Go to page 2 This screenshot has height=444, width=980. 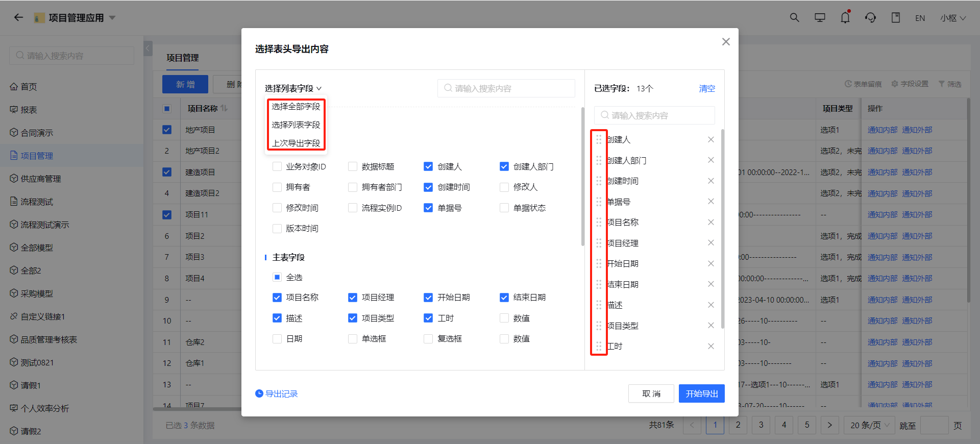pyautogui.click(x=738, y=425)
